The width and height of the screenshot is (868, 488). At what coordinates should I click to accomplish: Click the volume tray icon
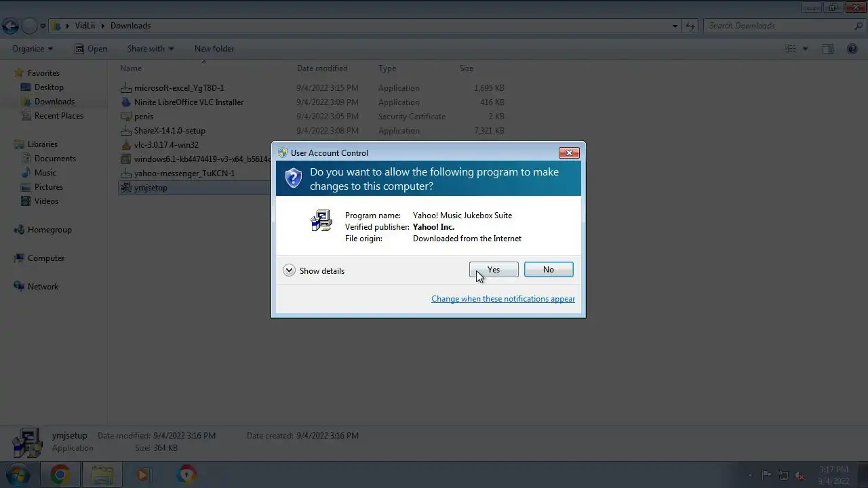point(800,475)
